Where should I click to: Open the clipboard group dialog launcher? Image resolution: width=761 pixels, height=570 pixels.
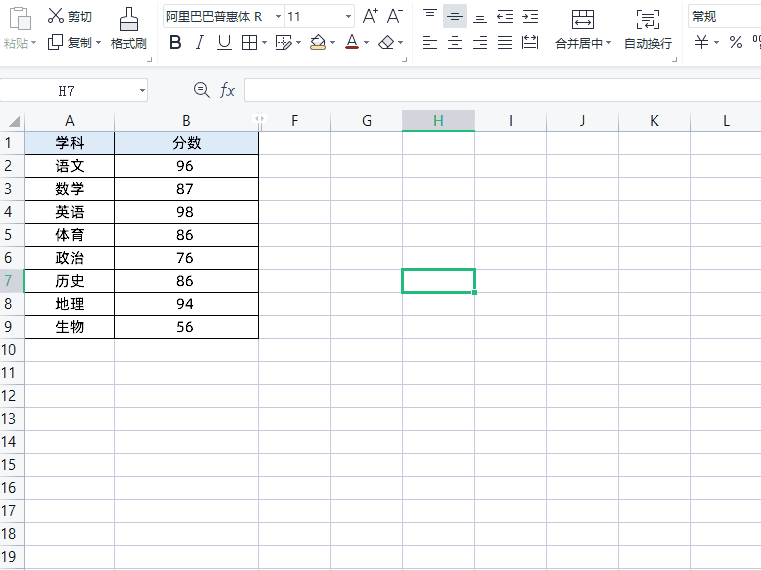(x=149, y=60)
